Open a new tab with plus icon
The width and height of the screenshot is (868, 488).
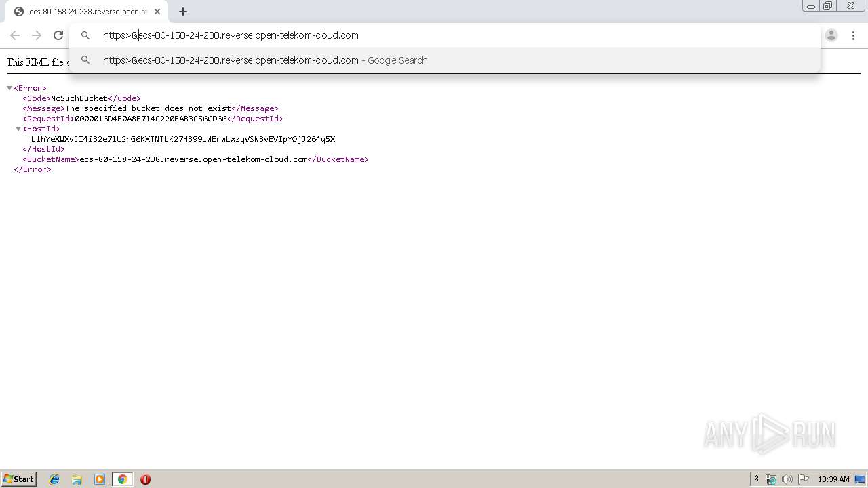[x=183, y=12]
